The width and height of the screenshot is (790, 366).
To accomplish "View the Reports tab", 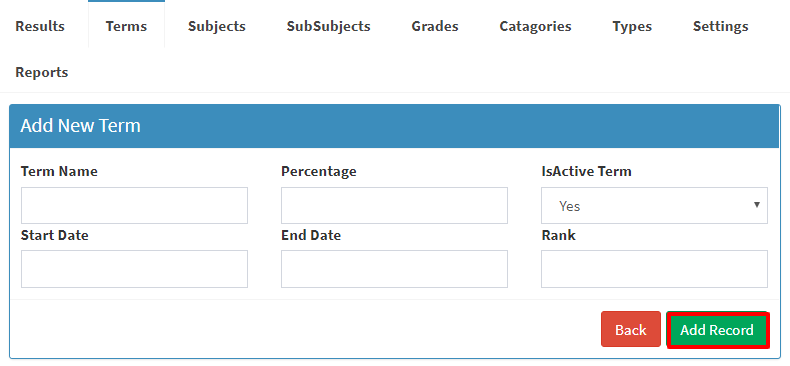I will click(x=42, y=72).
